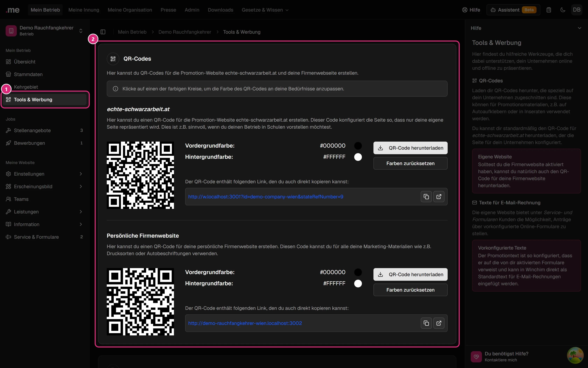588x368 pixels.
Task: Click the Demo Rauchfangkehrer company icon
Action: coord(11,31)
